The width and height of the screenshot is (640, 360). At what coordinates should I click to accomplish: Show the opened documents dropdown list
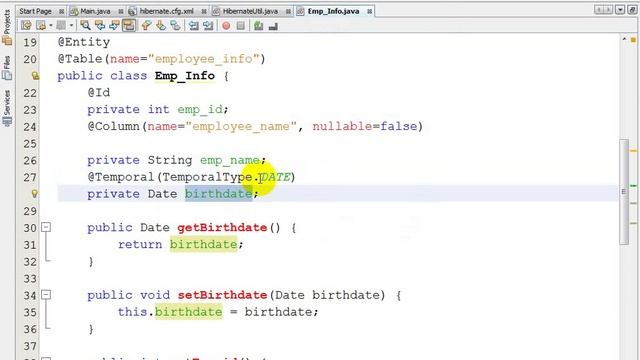pos(620,10)
